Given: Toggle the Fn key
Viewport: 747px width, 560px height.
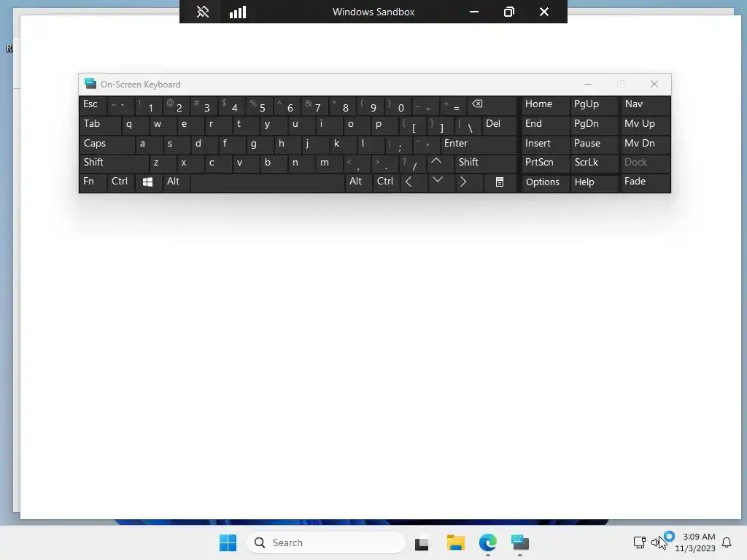Looking at the screenshot, I should [x=93, y=182].
